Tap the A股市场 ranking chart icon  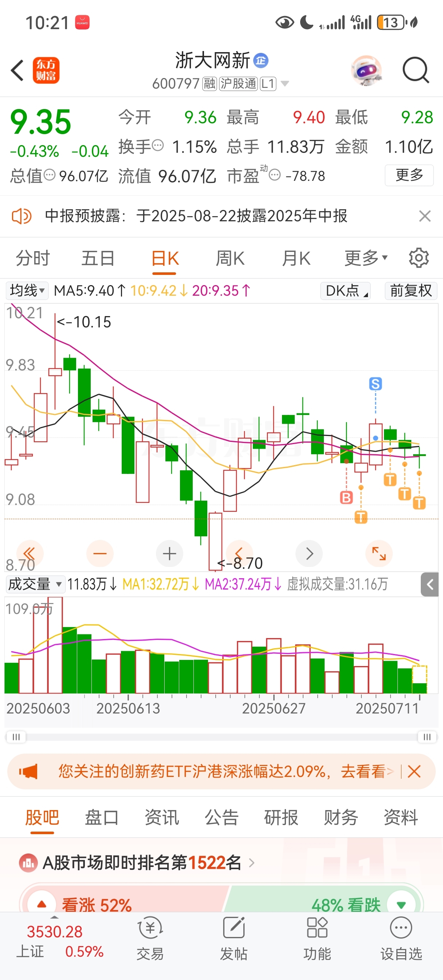tap(28, 863)
